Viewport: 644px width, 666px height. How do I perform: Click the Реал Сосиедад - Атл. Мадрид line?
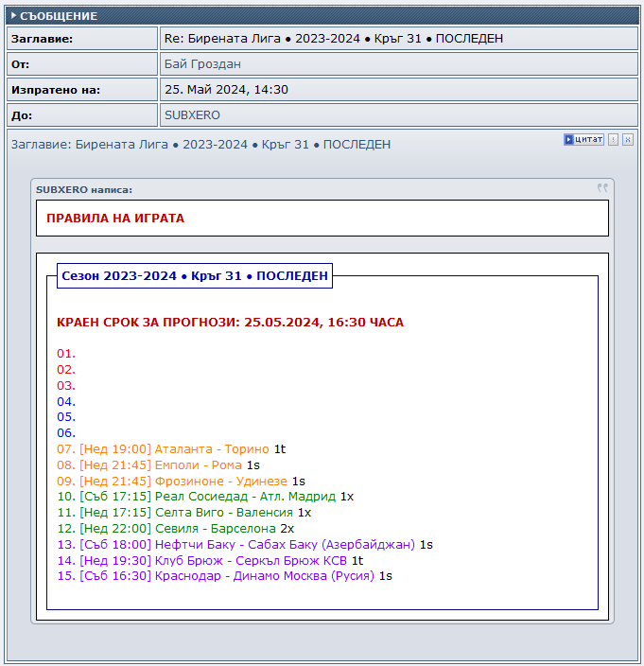click(205, 497)
